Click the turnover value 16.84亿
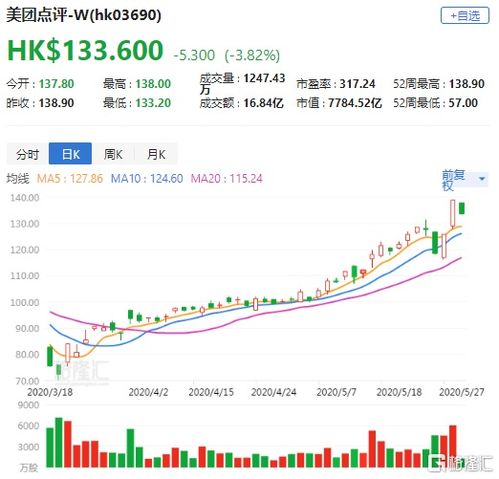 click(x=263, y=103)
